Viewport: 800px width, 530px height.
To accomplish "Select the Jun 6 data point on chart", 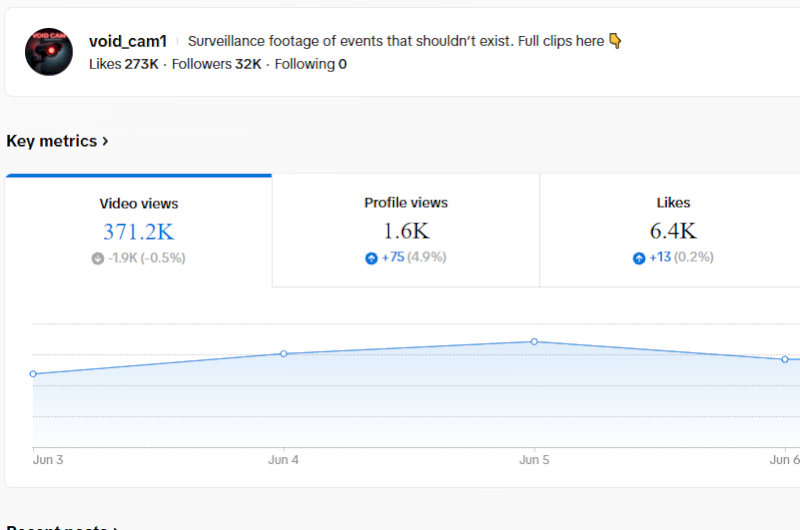I will pyautogui.click(x=785, y=359).
